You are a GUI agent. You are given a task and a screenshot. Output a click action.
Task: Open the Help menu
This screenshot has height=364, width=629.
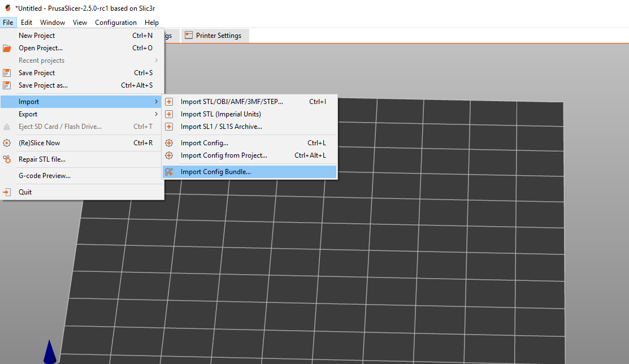(x=151, y=23)
